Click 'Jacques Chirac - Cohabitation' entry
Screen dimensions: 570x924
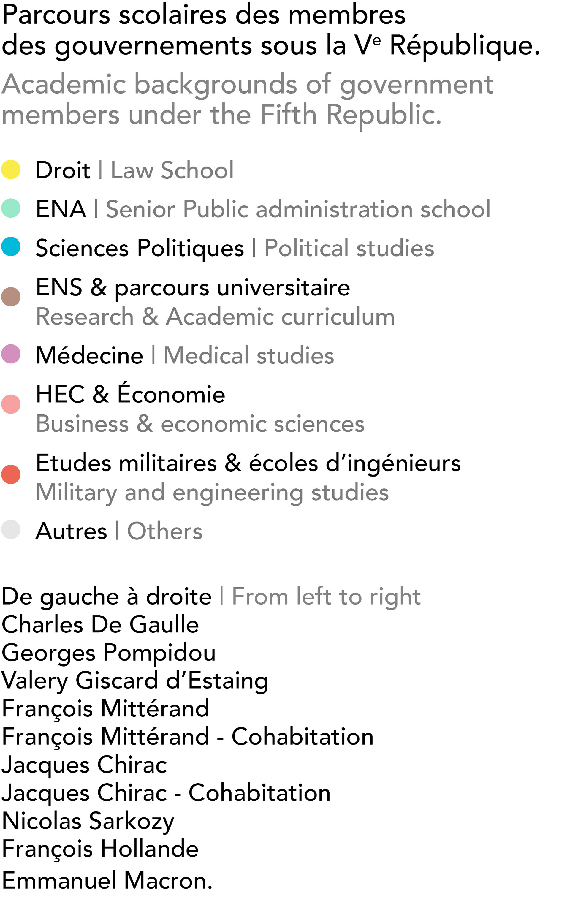[166, 793]
